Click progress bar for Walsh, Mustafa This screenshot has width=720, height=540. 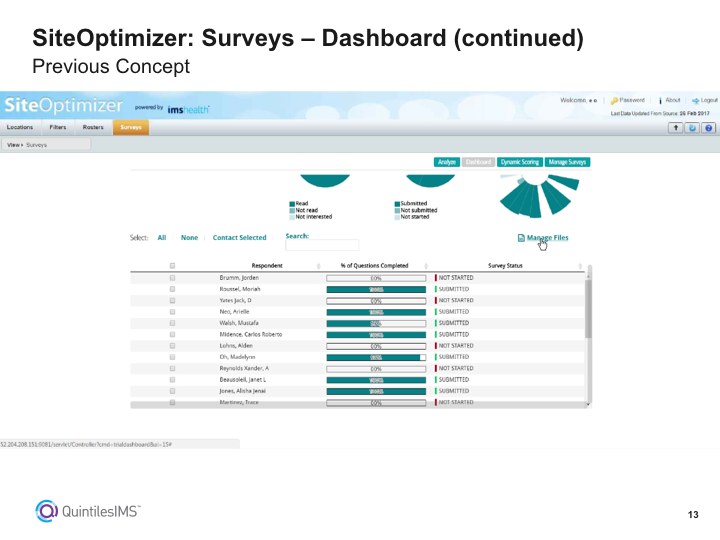click(376, 323)
